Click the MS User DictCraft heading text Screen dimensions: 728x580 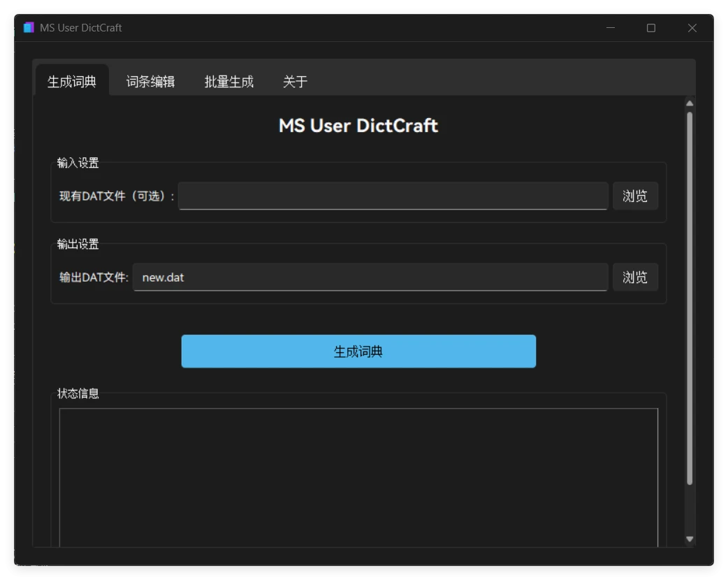[x=358, y=125]
